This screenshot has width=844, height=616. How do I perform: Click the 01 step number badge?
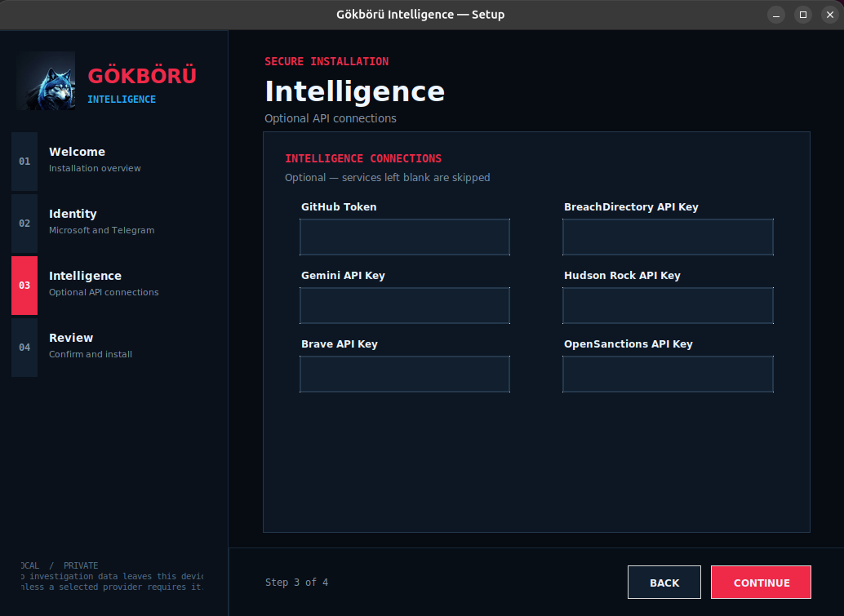(24, 162)
